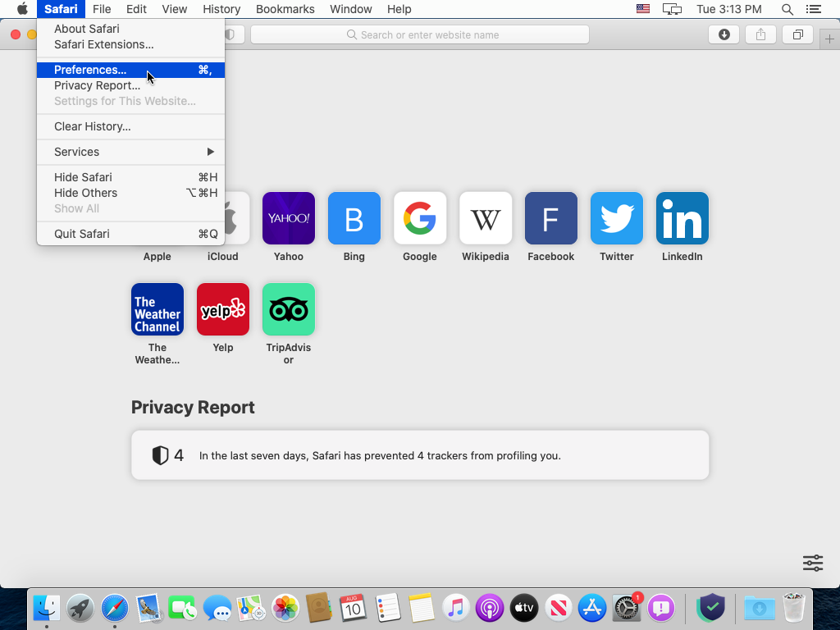The width and height of the screenshot is (840, 630).
Task: Open the Yahoo favorite icon
Action: pos(288,218)
